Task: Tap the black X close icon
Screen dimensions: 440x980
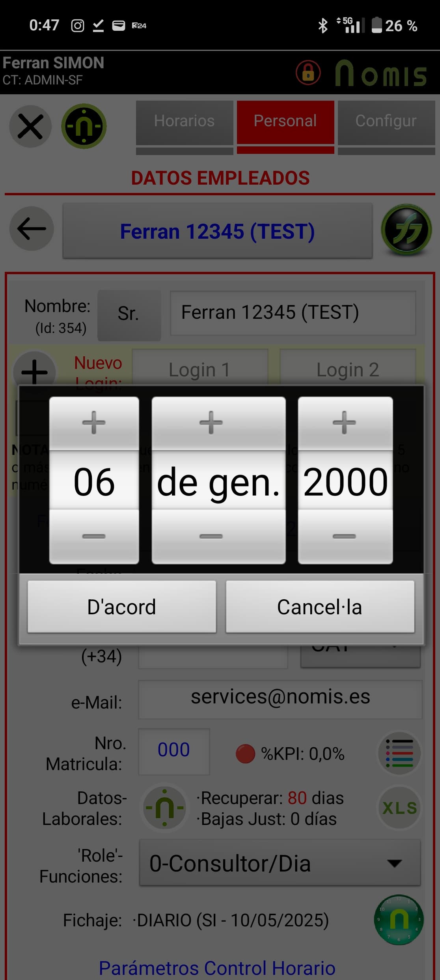Action: [x=30, y=127]
